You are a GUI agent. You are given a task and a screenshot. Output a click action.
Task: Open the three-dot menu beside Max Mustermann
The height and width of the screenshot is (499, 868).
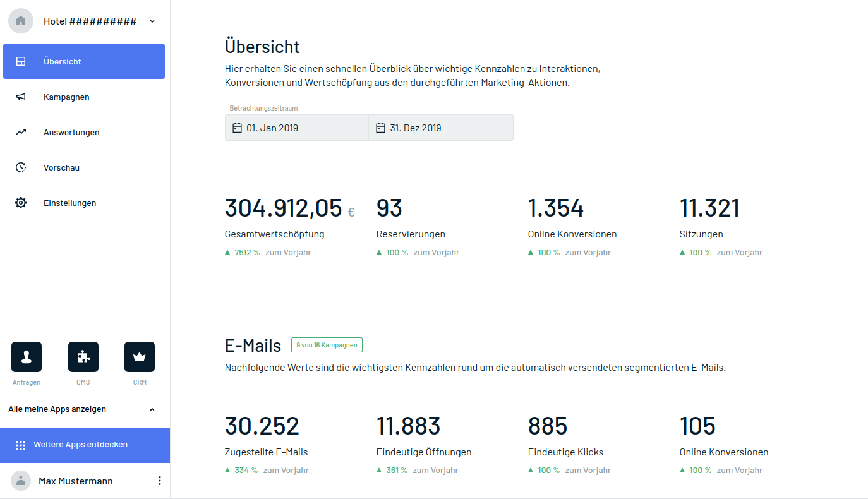click(x=159, y=481)
